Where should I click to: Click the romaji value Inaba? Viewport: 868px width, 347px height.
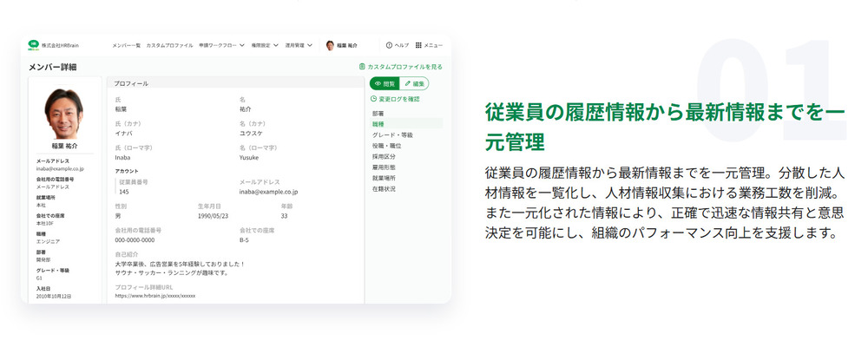click(x=122, y=157)
